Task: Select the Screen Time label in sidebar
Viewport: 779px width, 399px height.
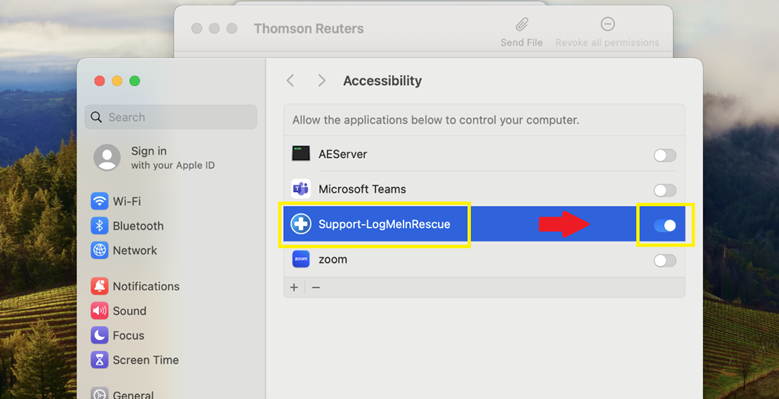Action: point(146,360)
